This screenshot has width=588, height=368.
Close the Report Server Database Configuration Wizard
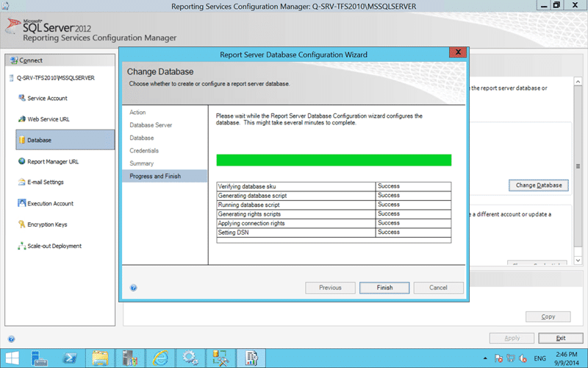point(458,52)
